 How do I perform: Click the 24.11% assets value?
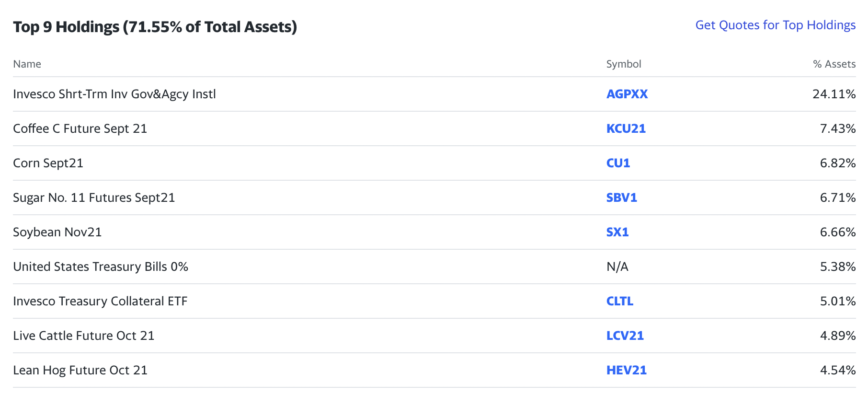(834, 94)
